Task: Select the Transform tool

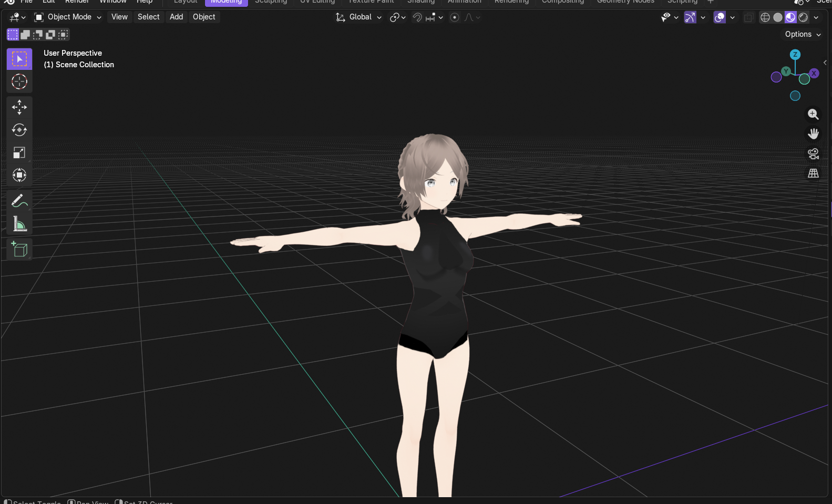Action: (x=19, y=175)
